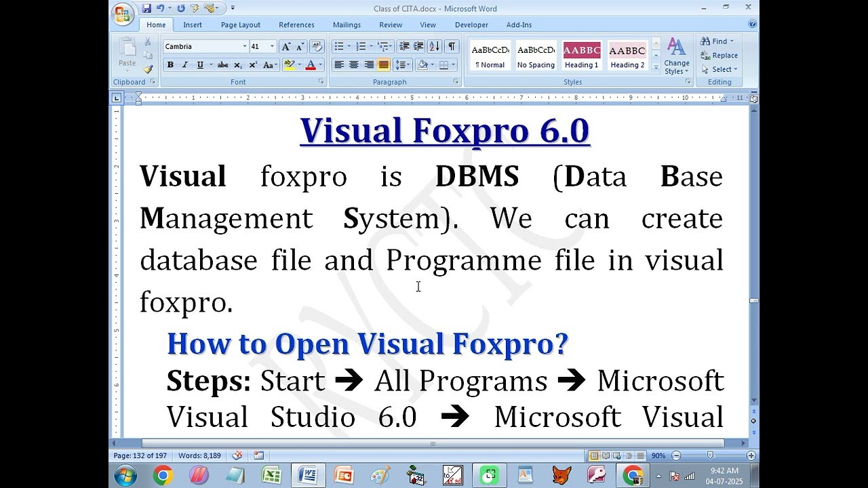The image size is (868, 488).
Task: Apply the Normal style
Action: tap(490, 55)
